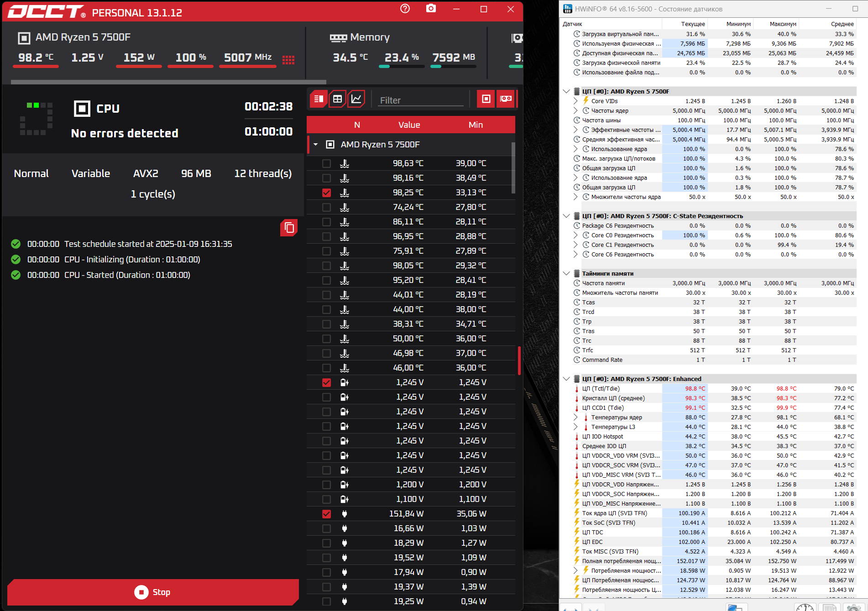Open the OCCT help icon in the title bar

coord(405,9)
